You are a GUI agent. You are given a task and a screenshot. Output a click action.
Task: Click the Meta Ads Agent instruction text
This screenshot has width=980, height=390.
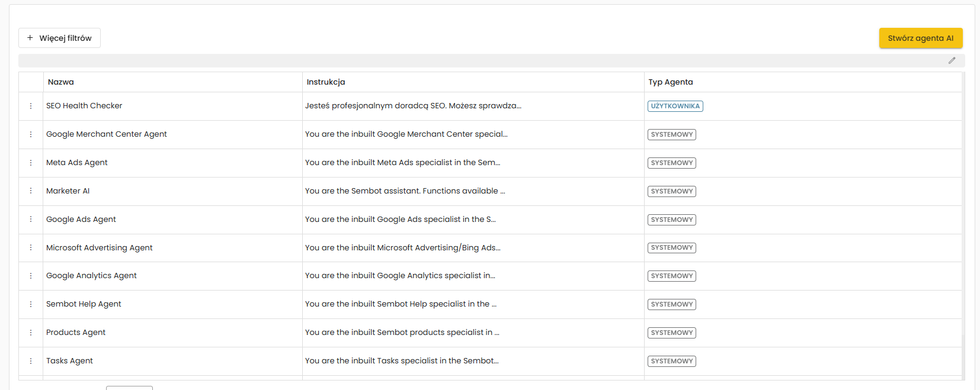click(402, 163)
